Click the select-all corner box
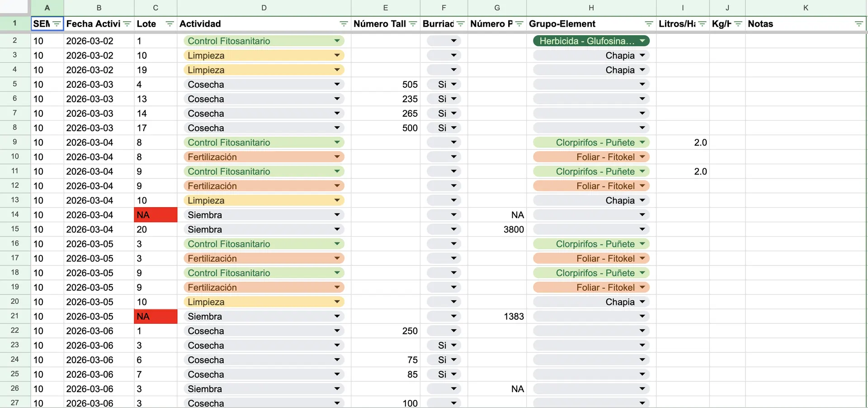The image size is (868, 408). tap(15, 8)
